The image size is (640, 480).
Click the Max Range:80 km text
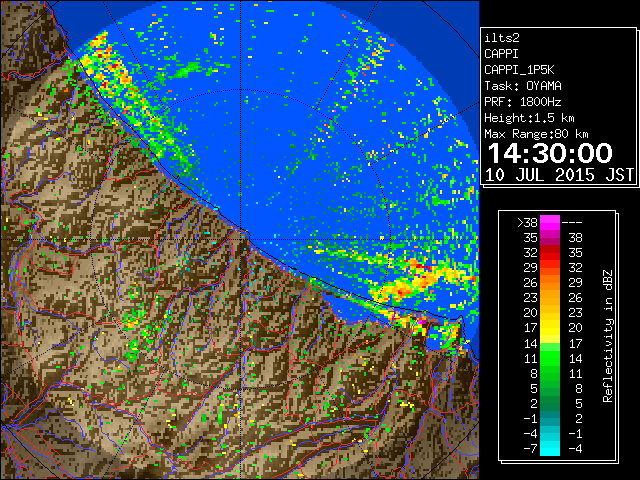[536, 134]
